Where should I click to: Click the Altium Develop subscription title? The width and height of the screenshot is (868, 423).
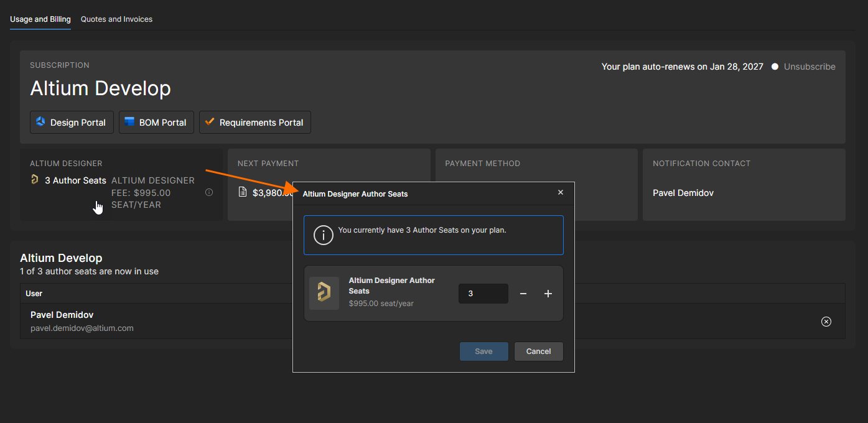point(101,88)
